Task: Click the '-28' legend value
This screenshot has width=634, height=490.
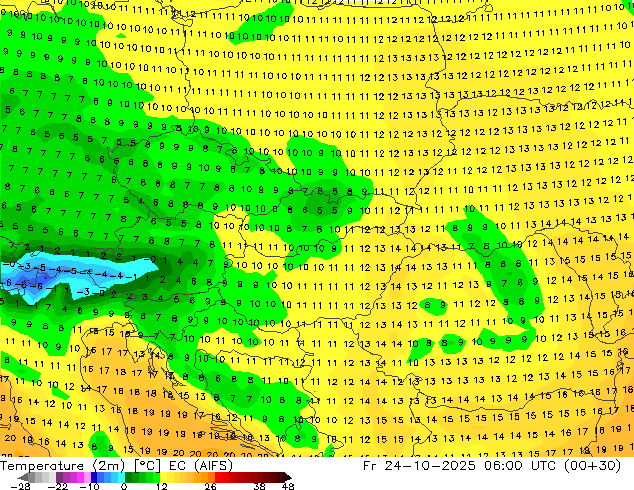Action: pos(21,486)
